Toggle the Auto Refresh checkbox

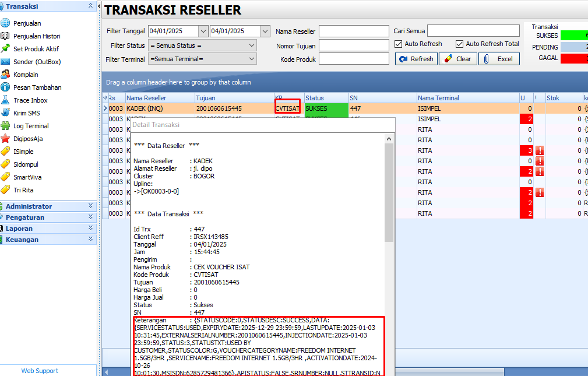click(x=398, y=44)
